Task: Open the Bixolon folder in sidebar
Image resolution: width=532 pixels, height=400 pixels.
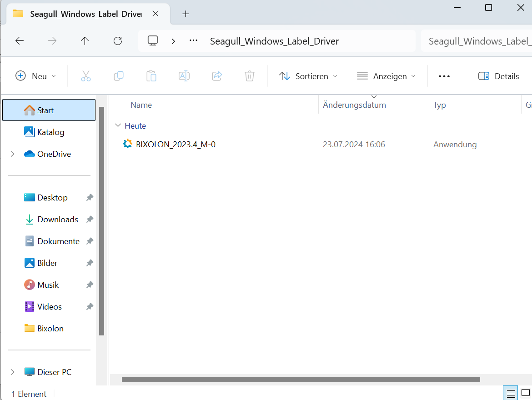Action: 50,329
